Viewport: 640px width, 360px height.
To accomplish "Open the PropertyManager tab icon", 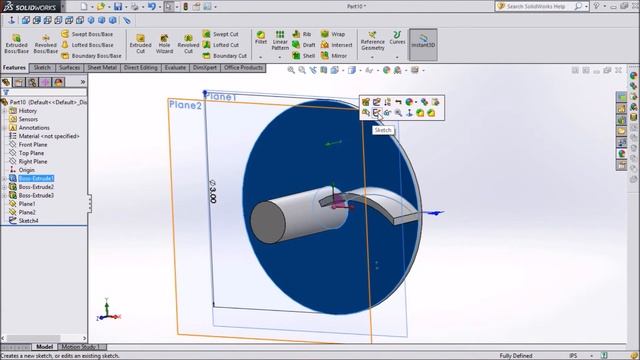I will pos(19,82).
